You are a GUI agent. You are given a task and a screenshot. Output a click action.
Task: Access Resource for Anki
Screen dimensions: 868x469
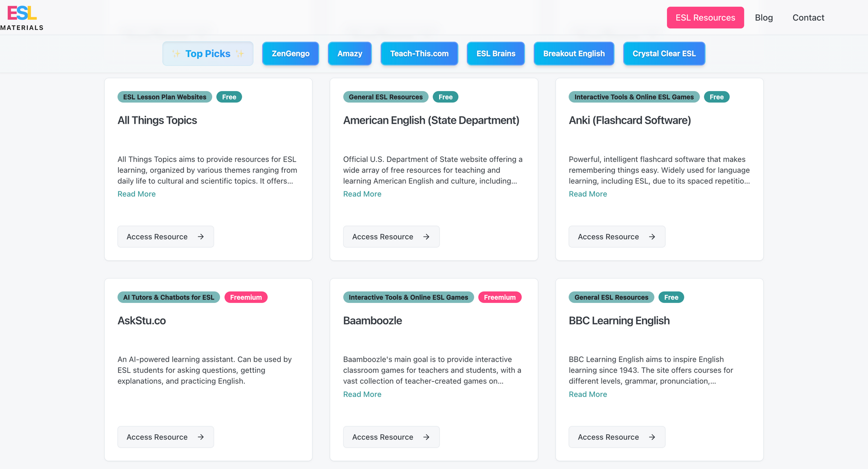point(617,237)
